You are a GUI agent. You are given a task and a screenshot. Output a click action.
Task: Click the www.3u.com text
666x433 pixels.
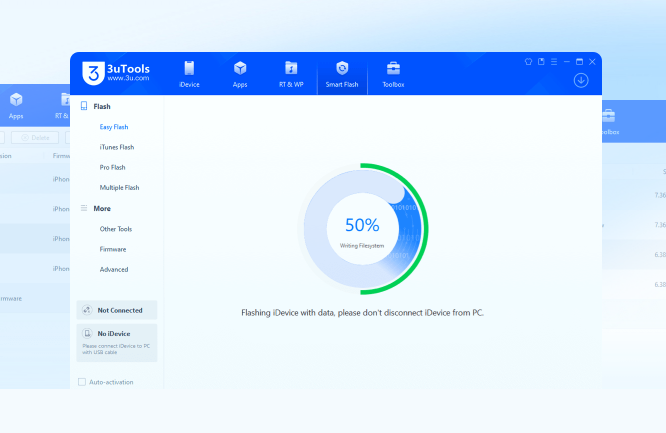click(x=128, y=78)
